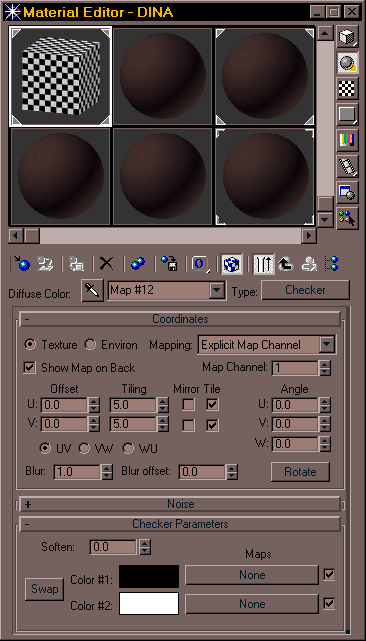Click Reset Map X icon
366x641 pixels.
[107, 264]
